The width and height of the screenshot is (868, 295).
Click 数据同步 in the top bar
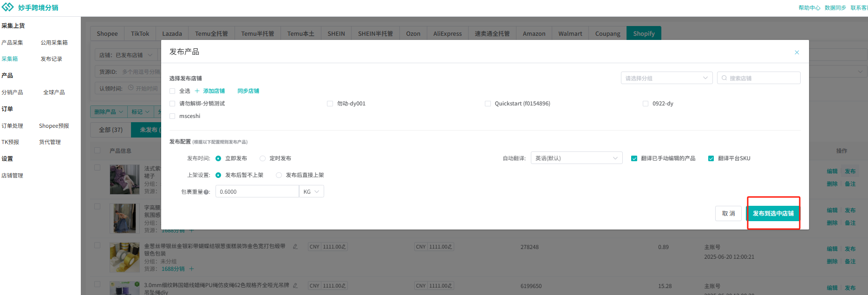835,8
